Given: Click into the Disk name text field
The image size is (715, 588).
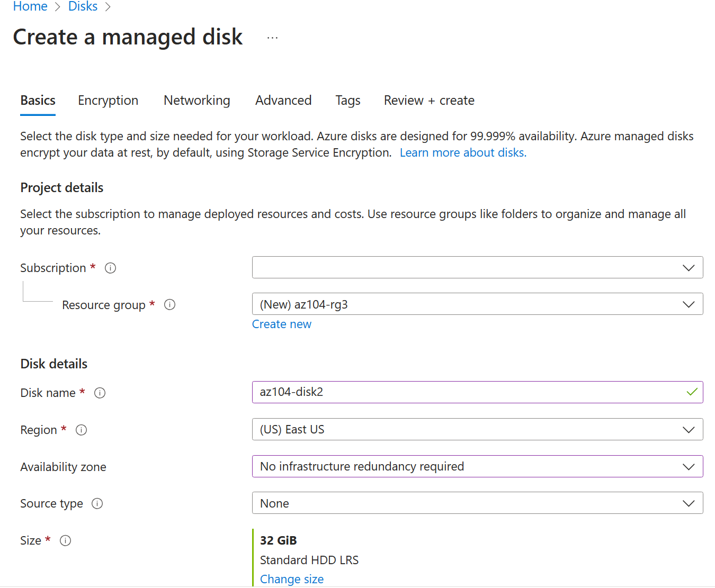Looking at the screenshot, I should pos(466,392).
